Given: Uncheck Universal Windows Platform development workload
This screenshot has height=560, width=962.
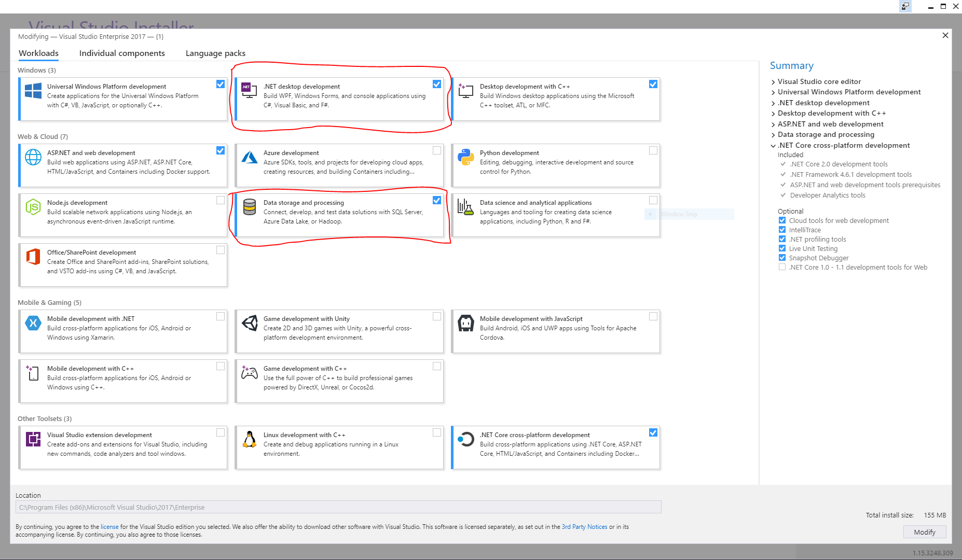Looking at the screenshot, I should pos(221,84).
